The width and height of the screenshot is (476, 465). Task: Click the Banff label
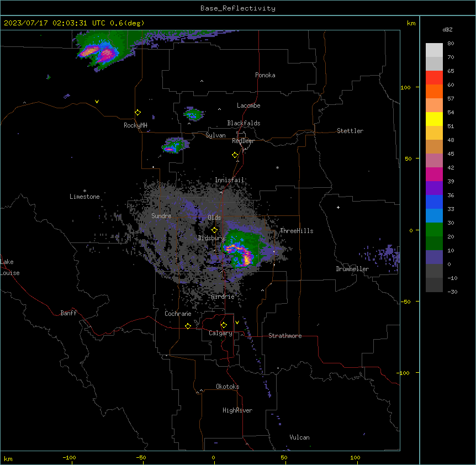68,313
